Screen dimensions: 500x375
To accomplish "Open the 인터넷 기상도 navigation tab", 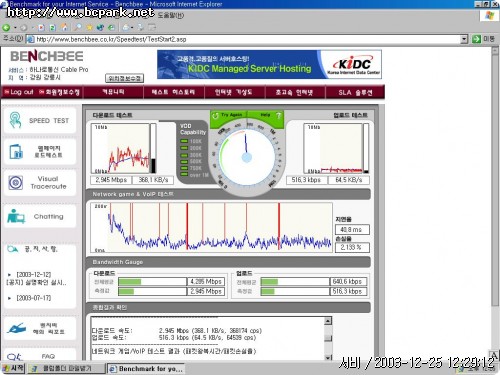I will pos(234,92).
